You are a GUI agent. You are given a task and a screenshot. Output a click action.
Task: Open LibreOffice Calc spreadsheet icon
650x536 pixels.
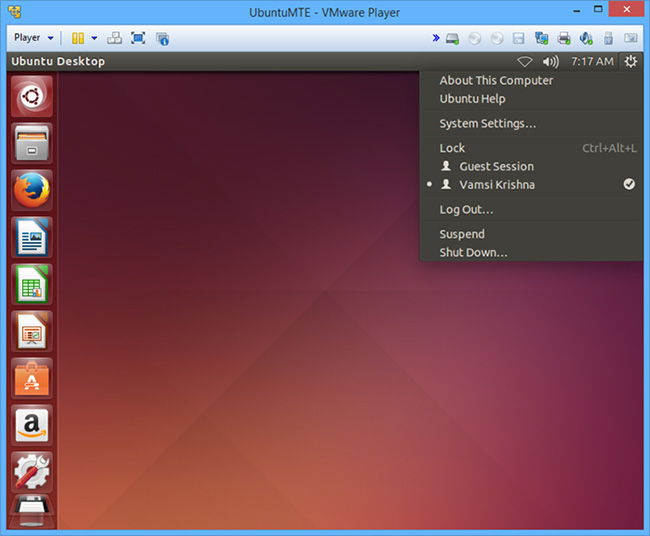pyautogui.click(x=32, y=285)
